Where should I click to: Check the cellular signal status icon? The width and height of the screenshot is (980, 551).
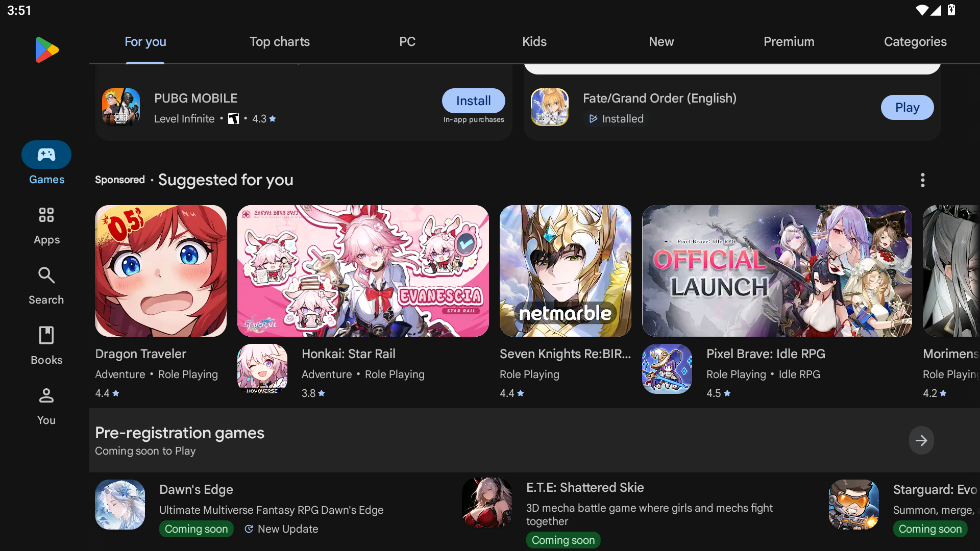point(936,10)
